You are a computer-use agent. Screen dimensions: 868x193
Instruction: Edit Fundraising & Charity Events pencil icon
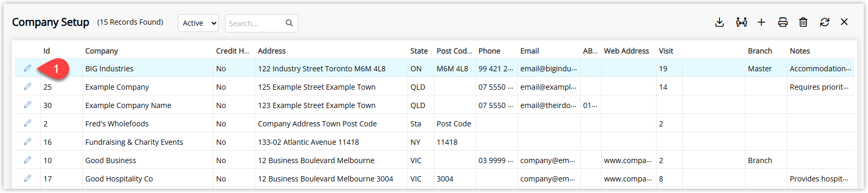point(27,142)
